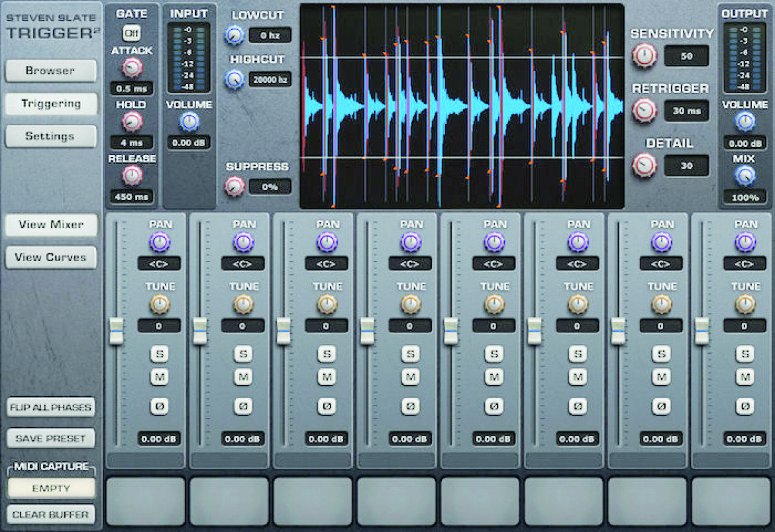
Task: Click the Suppress knob
Action: [234, 186]
